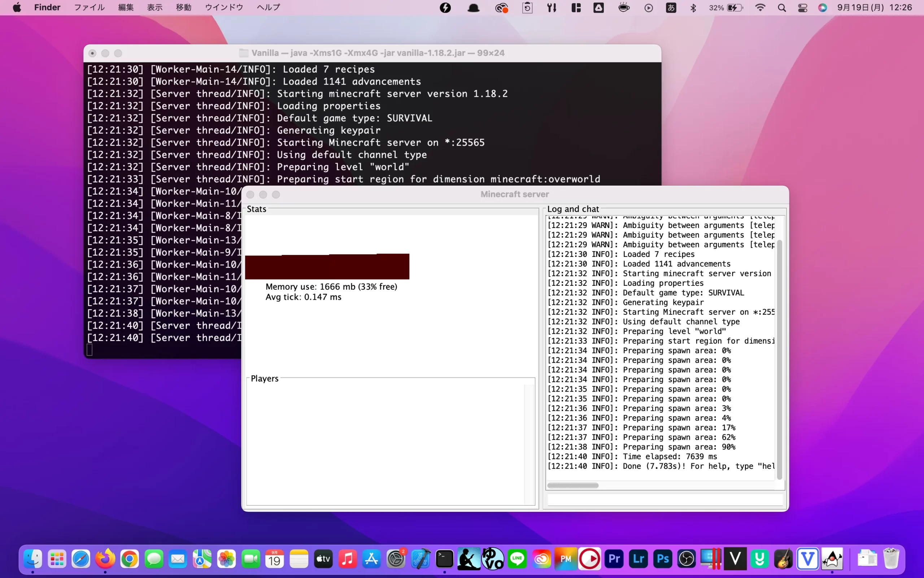
Task: Open the Notes app in the dock
Action: pyautogui.click(x=299, y=559)
